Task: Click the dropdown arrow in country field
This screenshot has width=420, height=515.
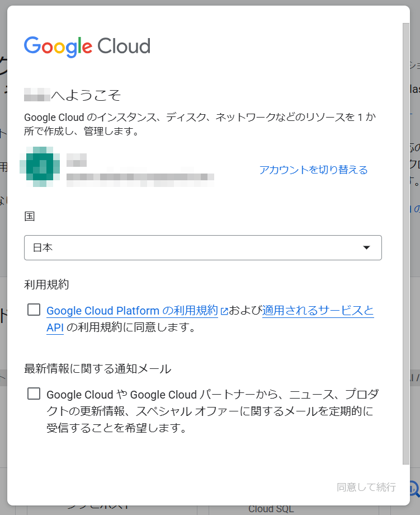Action: [x=367, y=247]
